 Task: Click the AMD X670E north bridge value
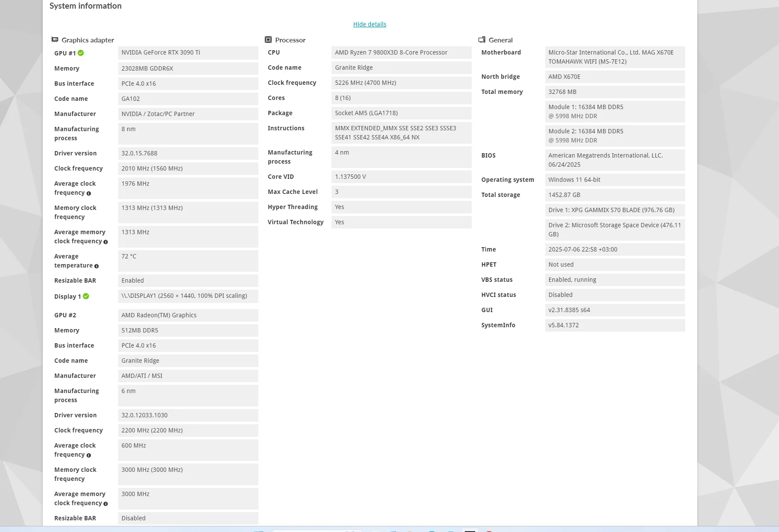tap(615, 77)
